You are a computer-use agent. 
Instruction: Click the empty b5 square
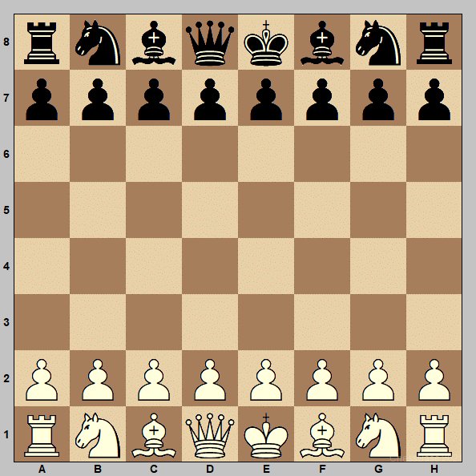pyautogui.click(x=98, y=211)
